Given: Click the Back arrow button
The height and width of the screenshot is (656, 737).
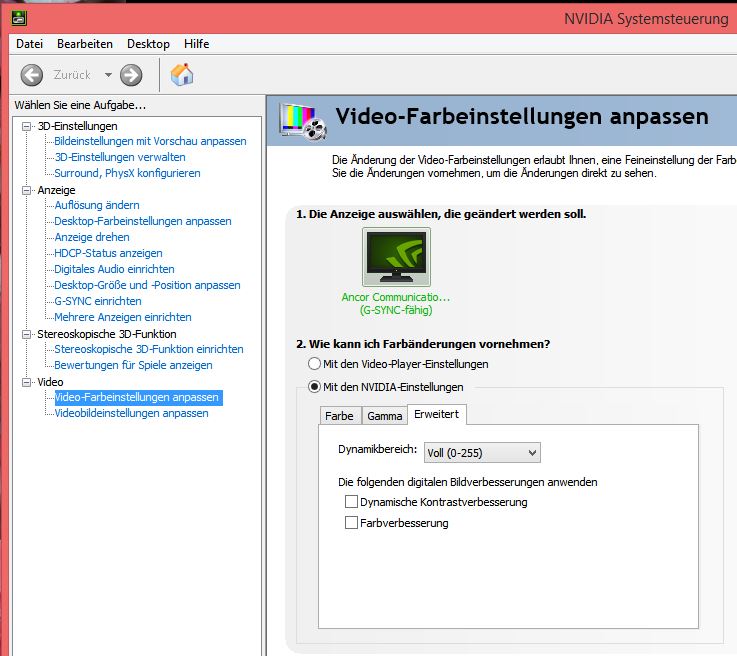Looking at the screenshot, I should [x=31, y=75].
